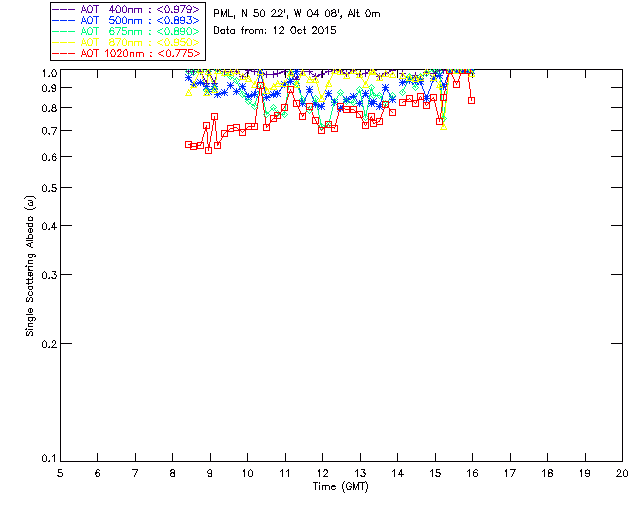Click the <0.775> mean value in legend
The width and height of the screenshot is (640, 512).
[179, 53]
